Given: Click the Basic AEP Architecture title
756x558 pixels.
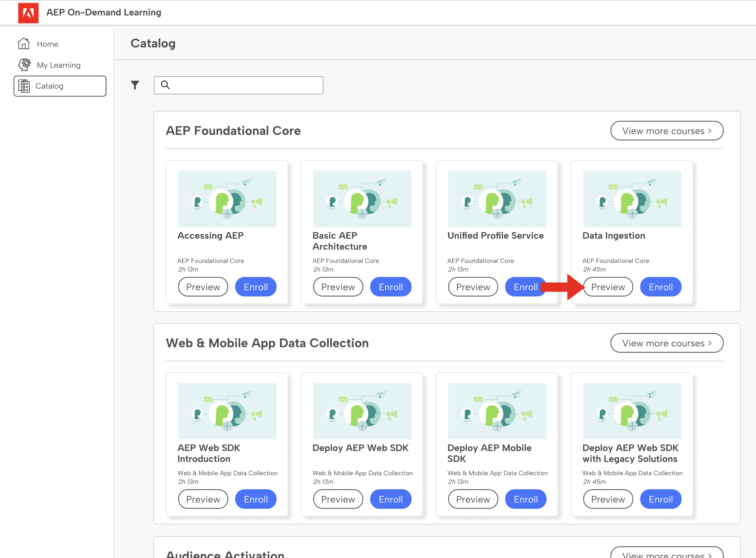Looking at the screenshot, I should pyautogui.click(x=340, y=241).
